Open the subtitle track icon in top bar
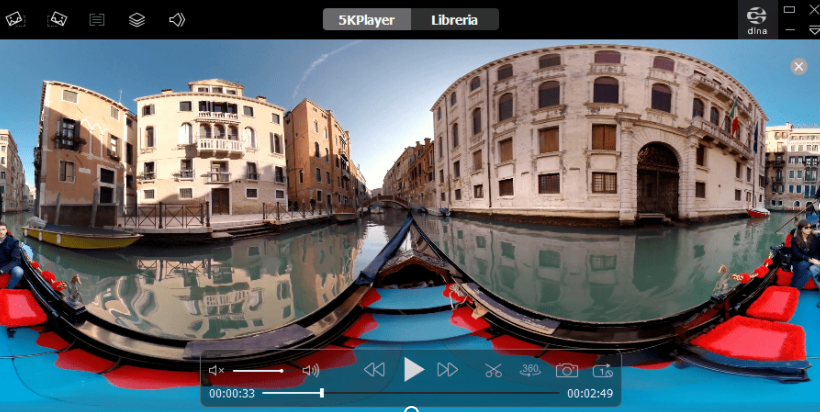820x412 pixels. (97, 20)
